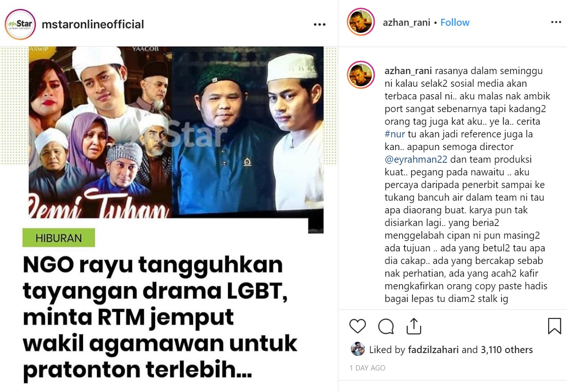Viewport: 567px width, 392px height.
Task: Follow the azhan_rani account
Action: coord(454,23)
